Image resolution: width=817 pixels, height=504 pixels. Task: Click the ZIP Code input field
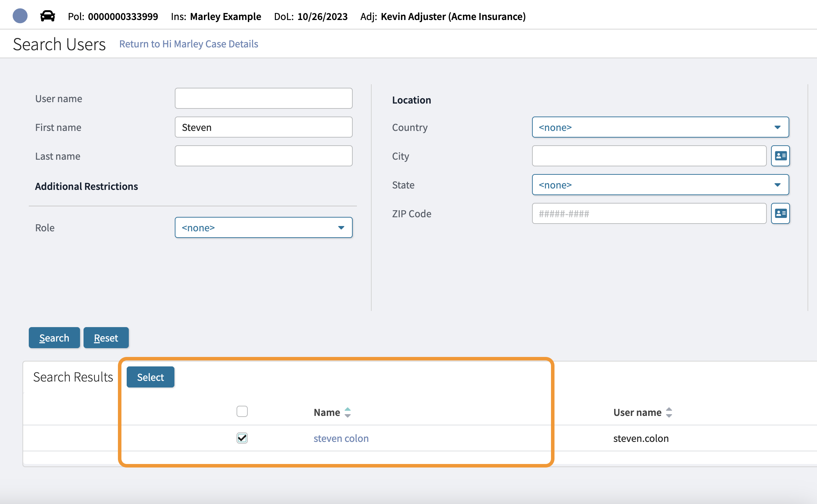pos(649,213)
